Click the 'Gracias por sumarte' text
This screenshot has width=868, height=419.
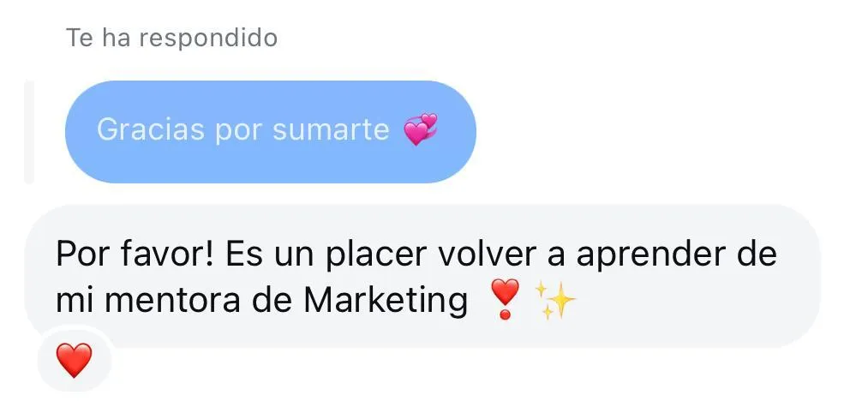tap(243, 129)
